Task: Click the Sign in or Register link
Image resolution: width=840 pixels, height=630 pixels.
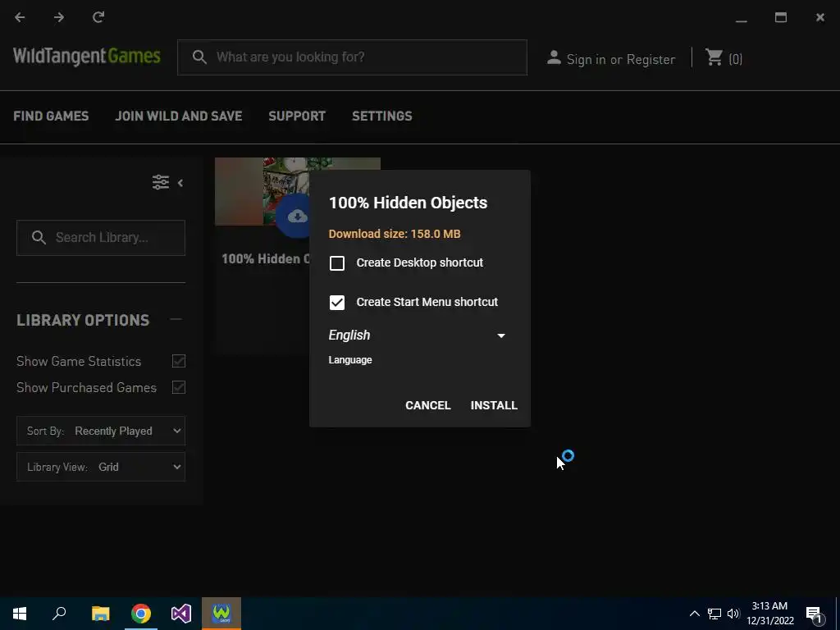Action: (621, 59)
